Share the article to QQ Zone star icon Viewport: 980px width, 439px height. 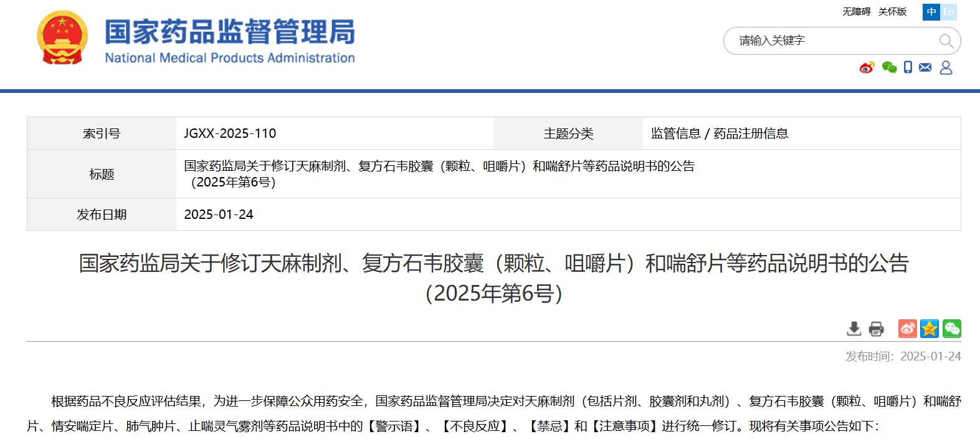pyautogui.click(x=929, y=329)
